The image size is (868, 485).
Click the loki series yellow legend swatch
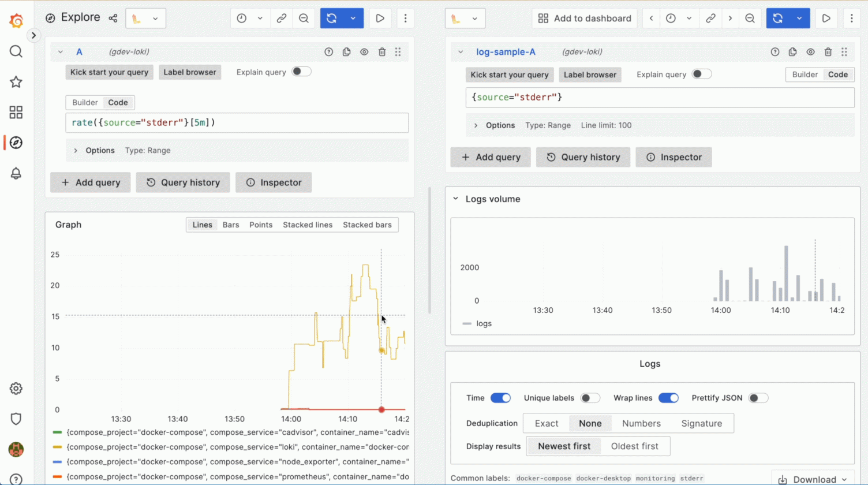pos(57,447)
